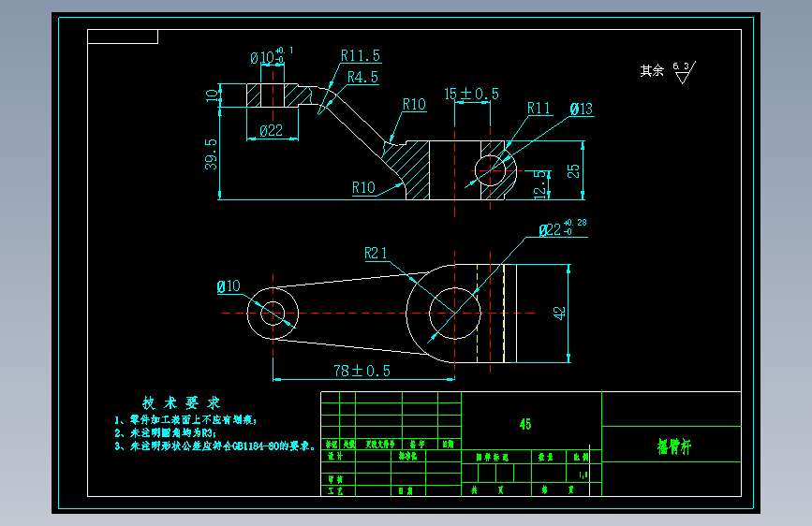Image resolution: width=812 pixels, height=526 pixels.
Task: Click the 6.3 surface roughness symbol
Action: [684, 72]
